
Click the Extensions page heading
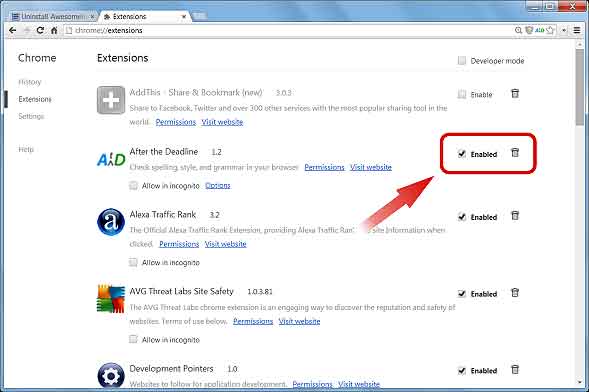click(x=122, y=58)
